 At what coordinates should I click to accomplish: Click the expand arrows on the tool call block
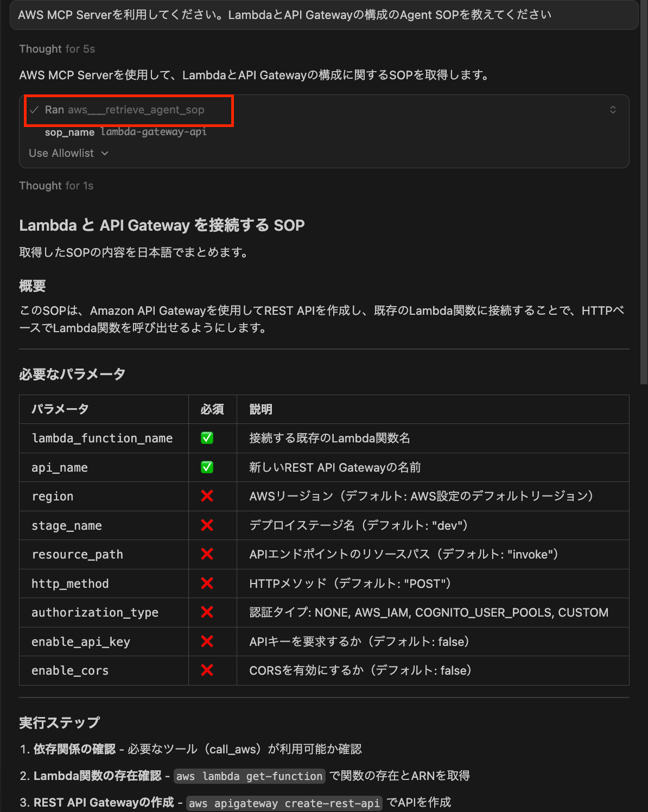pyautogui.click(x=613, y=110)
